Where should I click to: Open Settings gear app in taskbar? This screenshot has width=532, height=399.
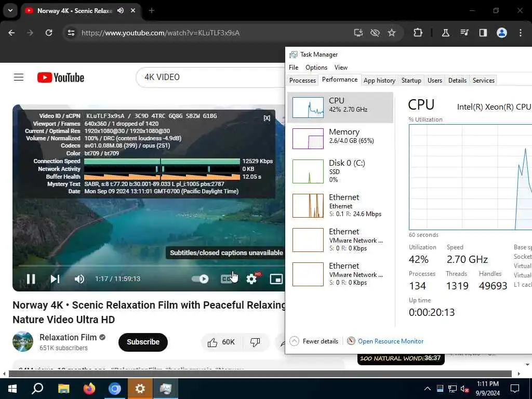pos(140,389)
